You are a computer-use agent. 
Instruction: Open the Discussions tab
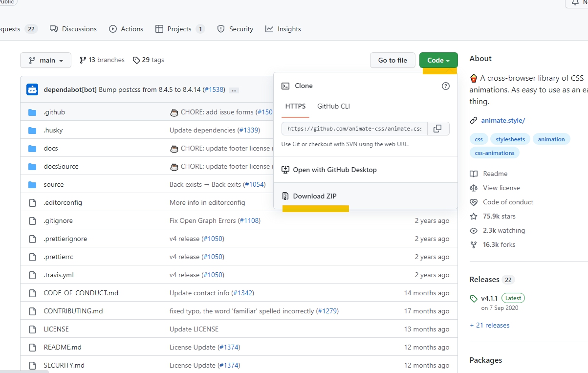click(73, 29)
